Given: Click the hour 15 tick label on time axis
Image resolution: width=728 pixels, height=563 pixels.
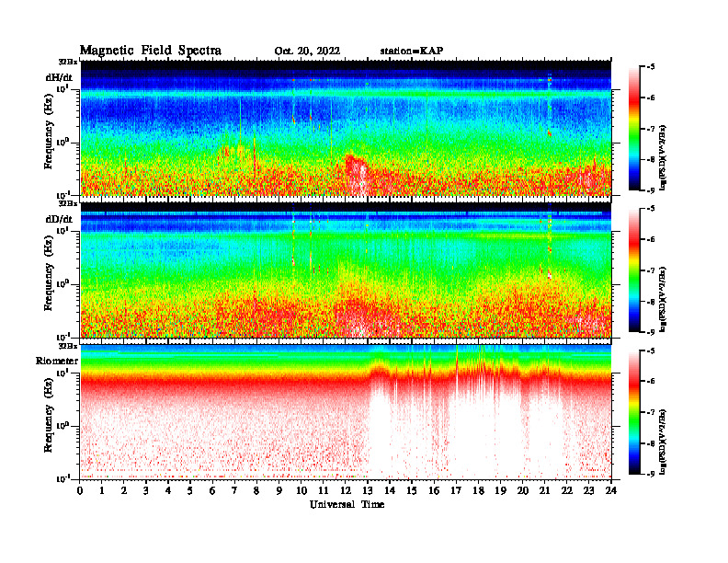Looking at the screenshot, I should [x=412, y=490].
